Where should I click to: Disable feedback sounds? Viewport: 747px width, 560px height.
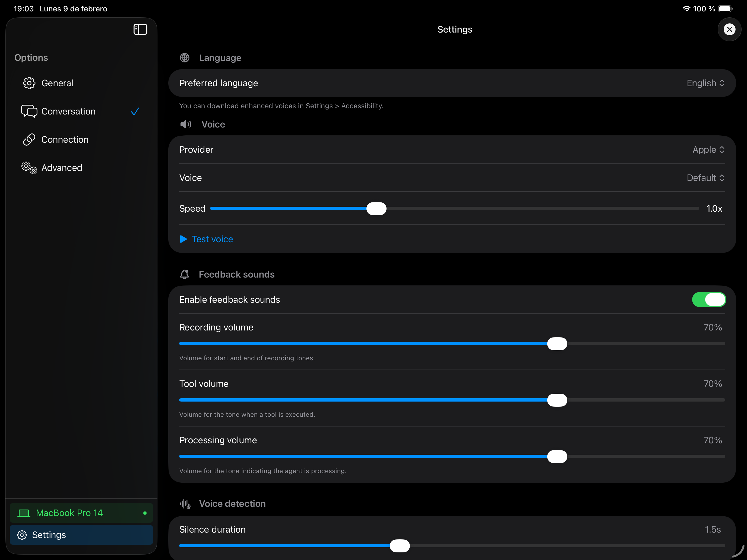click(709, 300)
